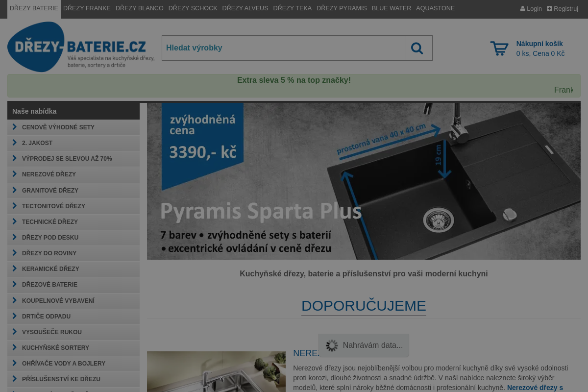Open the Dřezy do roviny category
The width and height of the screenshot is (588, 392).
(x=73, y=253)
